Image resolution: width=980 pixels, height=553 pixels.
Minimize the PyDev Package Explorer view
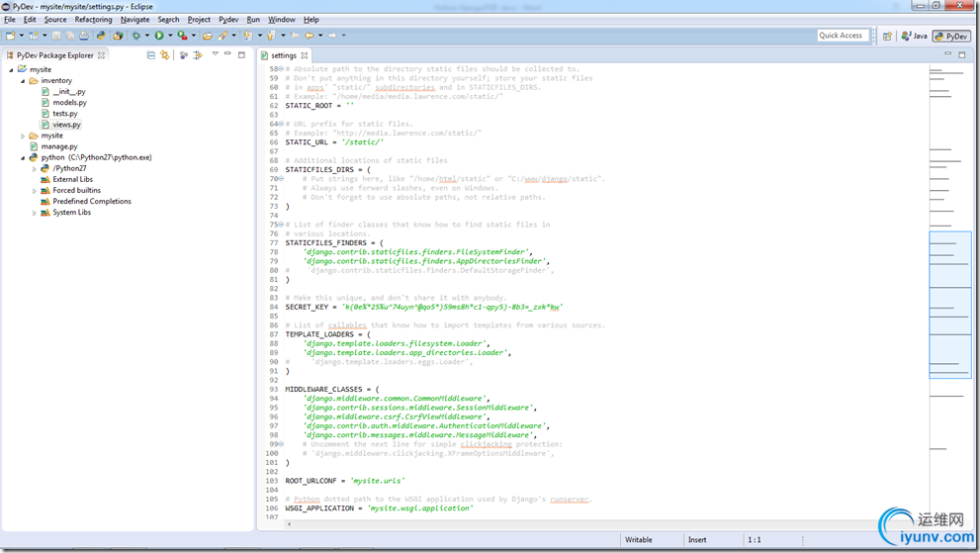[227, 53]
